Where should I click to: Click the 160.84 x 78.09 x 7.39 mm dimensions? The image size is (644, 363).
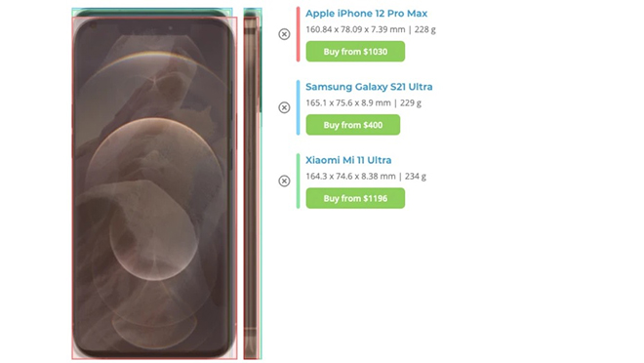tap(355, 29)
